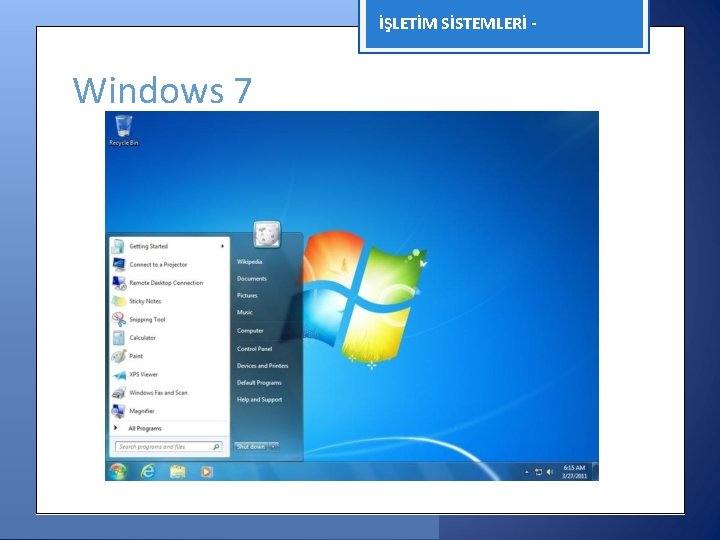The height and width of the screenshot is (540, 720).
Task: Select Snipping Tool label
Action: pyautogui.click(x=147, y=320)
